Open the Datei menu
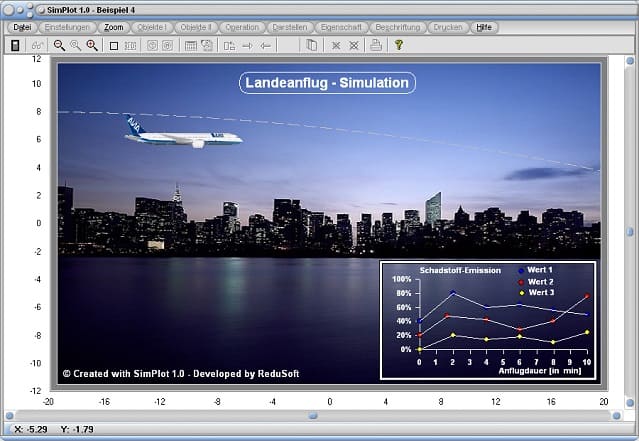Viewport: 639px width, 441px height. [x=22, y=27]
